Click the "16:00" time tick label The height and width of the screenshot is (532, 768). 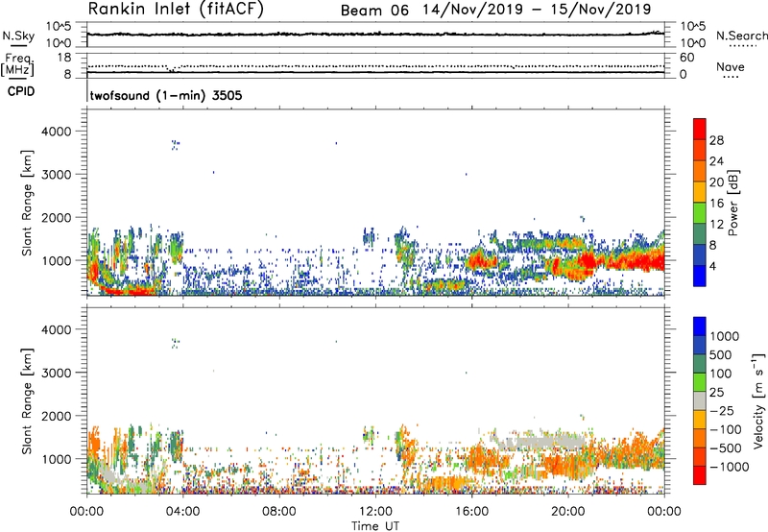point(471,512)
